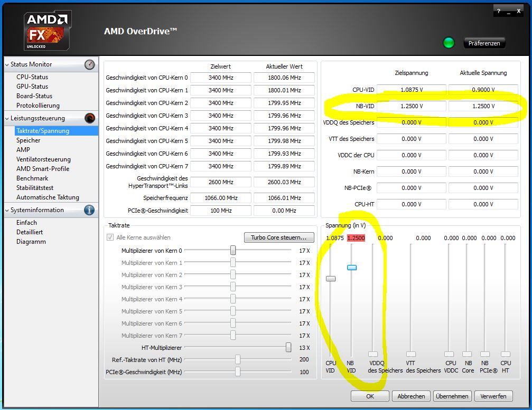Collapse the Leistungssteuerung section
Screen dimensions: 532x410
pyautogui.click(x=7, y=119)
